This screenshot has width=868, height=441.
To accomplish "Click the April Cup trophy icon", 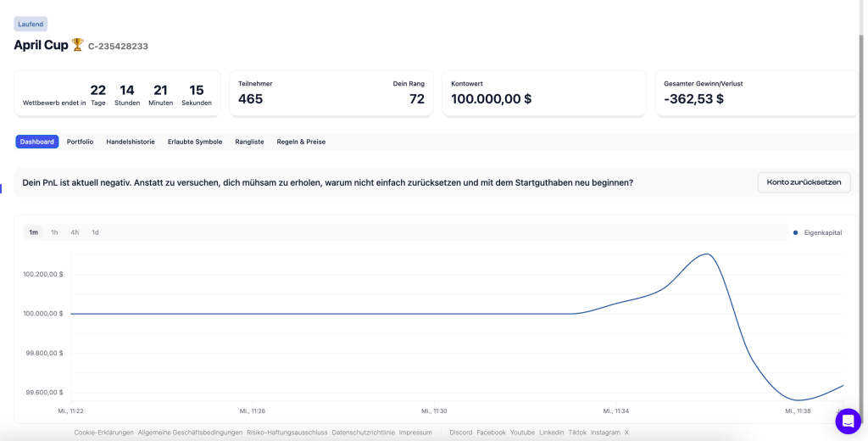I will click(77, 45).
